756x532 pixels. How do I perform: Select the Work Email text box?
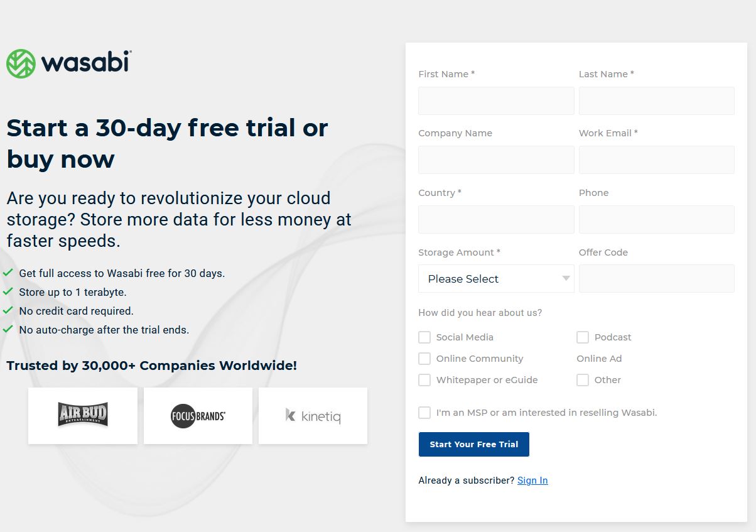(656, 160)
